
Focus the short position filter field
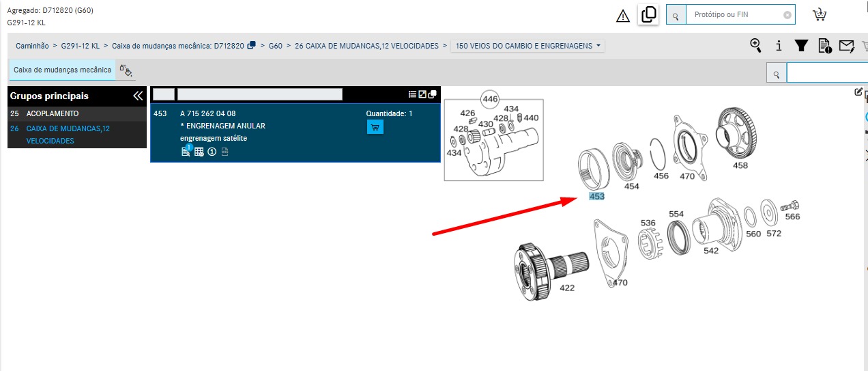pos(164,94)
